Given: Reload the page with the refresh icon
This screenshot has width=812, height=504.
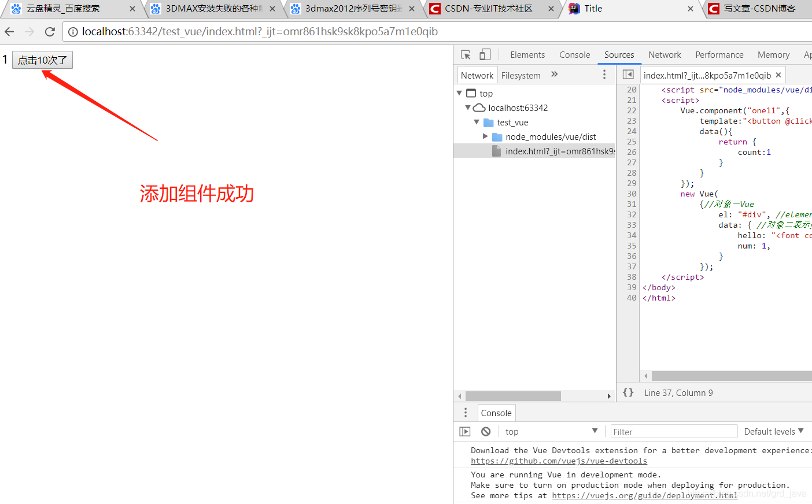Looking at the screenshot, I should coord(50,32).
